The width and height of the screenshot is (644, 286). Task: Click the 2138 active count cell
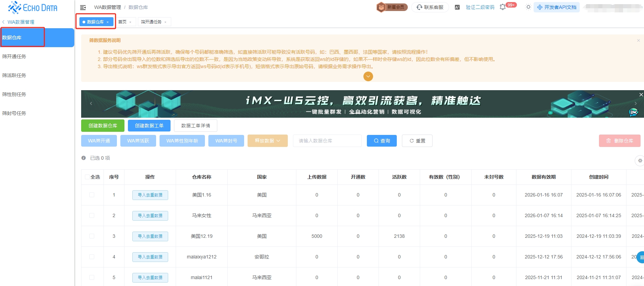tap(399, 236)
